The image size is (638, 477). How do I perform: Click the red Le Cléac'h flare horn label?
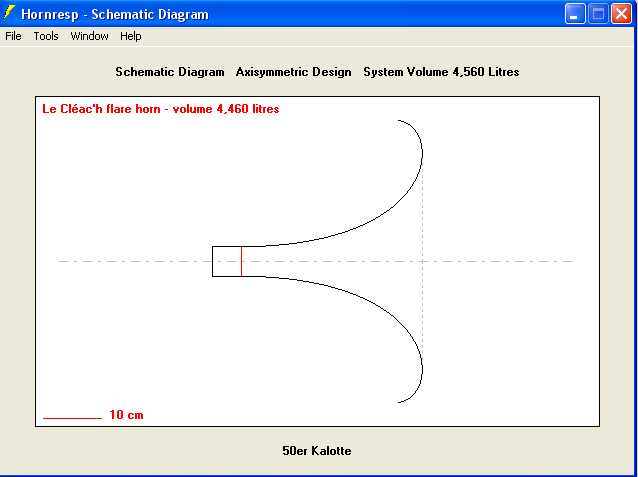pos(161,109)
